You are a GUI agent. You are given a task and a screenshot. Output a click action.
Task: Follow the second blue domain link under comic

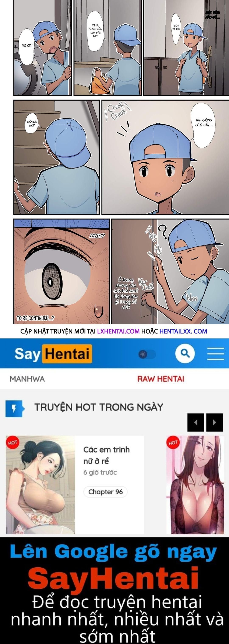183,331
